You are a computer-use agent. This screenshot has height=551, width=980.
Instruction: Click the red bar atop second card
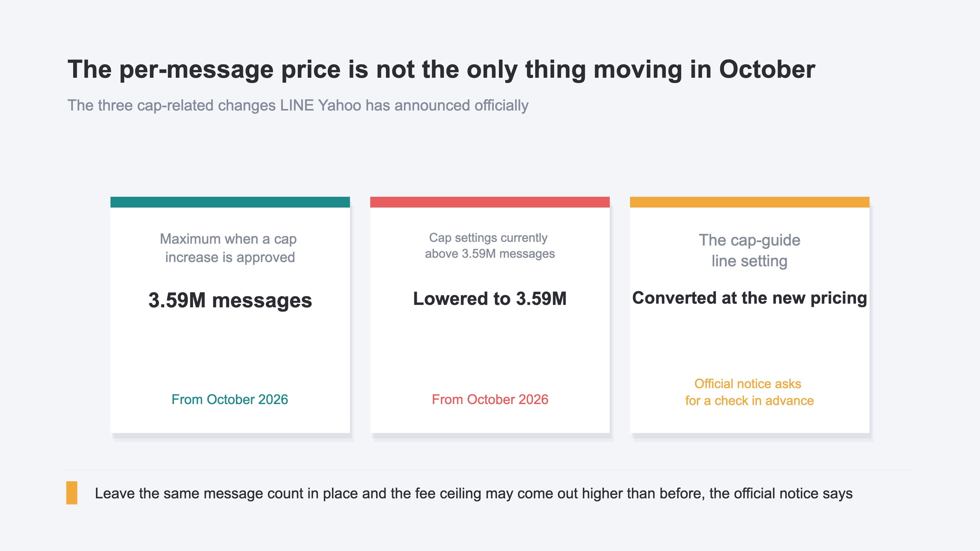490,202
